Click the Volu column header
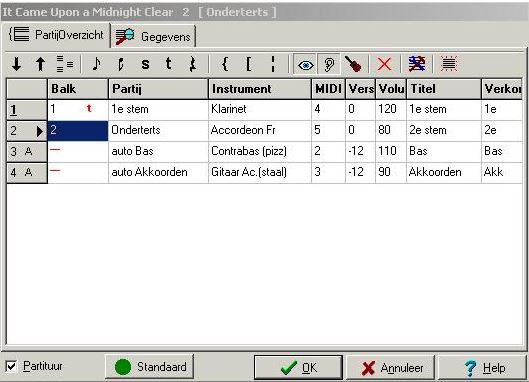 click(391, 89)
